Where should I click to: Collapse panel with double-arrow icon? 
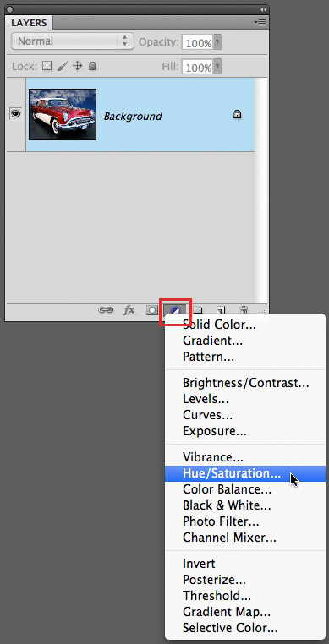click(263, 9)
